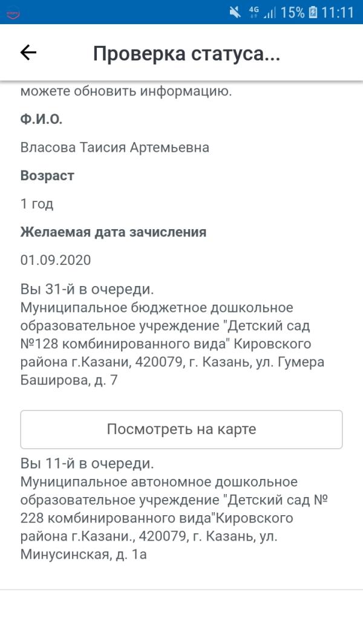Tap the 'Минусинская, д. 1а' address line

[83, 555]
